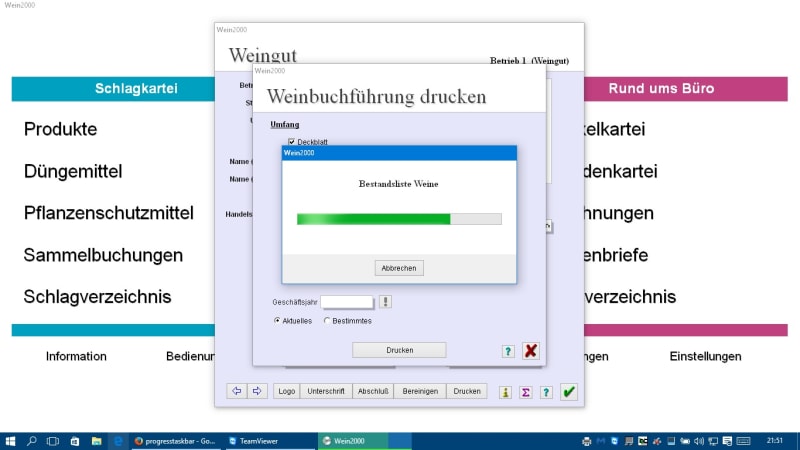This screenshot has width=800, height=450.
Task: Click Drucken in Weinbuchführung drucken dialog
Action: 399,350
